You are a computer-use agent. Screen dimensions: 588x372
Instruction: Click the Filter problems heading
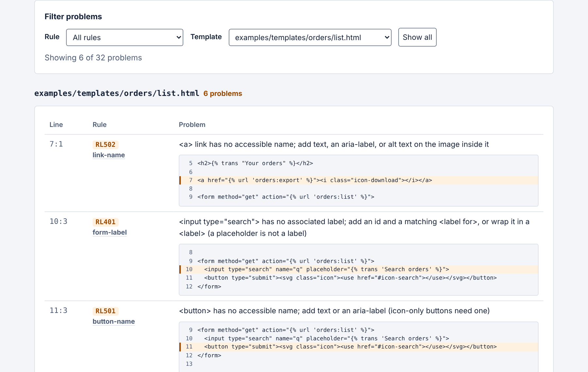(x=73, y=17)
